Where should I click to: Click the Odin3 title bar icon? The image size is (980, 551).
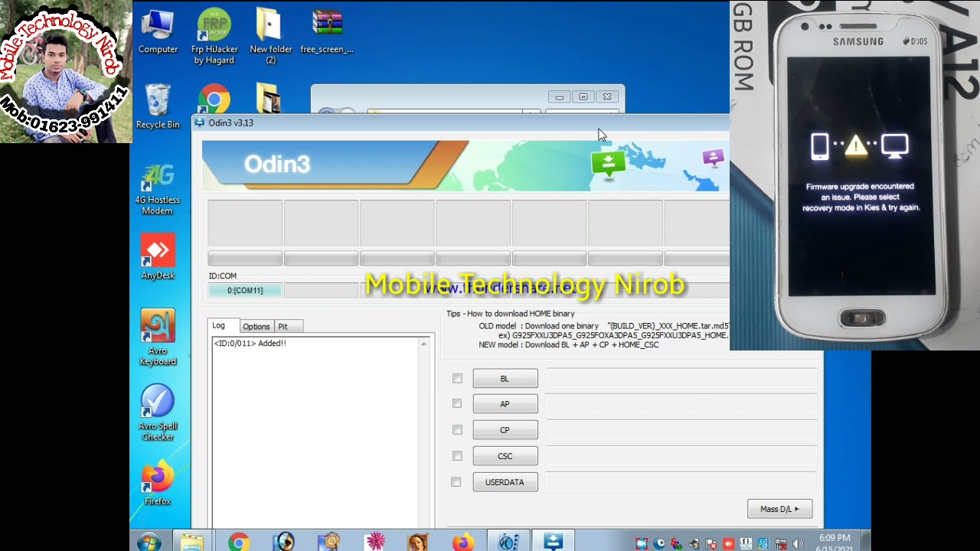point(200,122)
